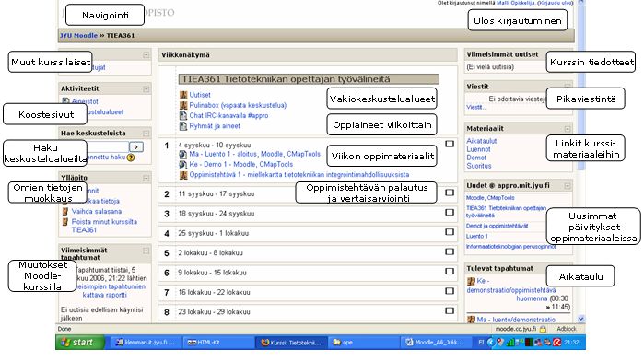This screenshot has height=362, width=644.
Task: Click the forum icon beside Pulinabox
Action: click(x=183, y=106)
